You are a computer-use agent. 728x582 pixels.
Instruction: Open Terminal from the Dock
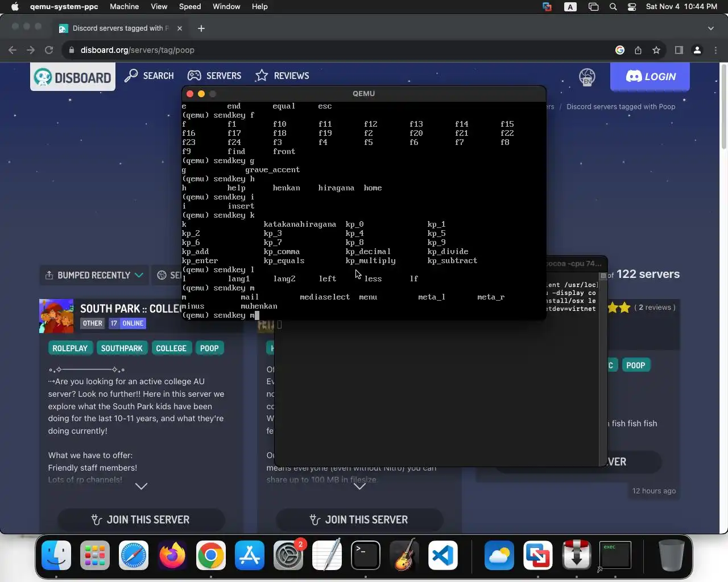pos(366,555)
